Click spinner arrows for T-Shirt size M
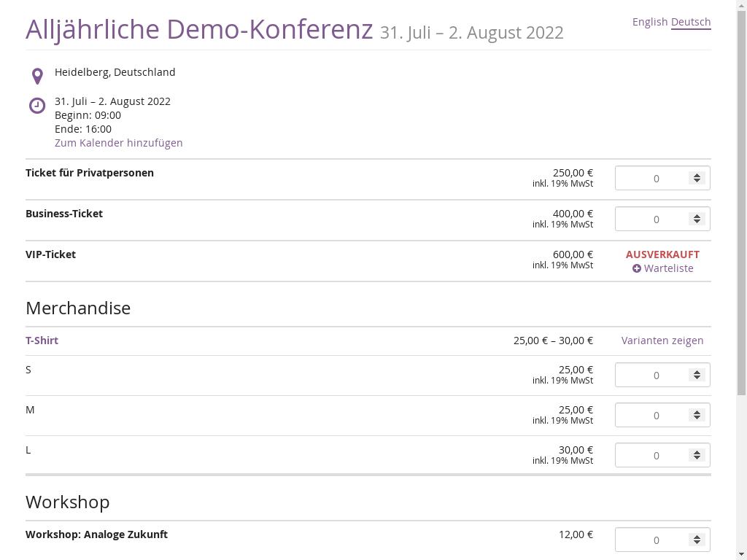747x560 pixels. (x=697, y=415)
